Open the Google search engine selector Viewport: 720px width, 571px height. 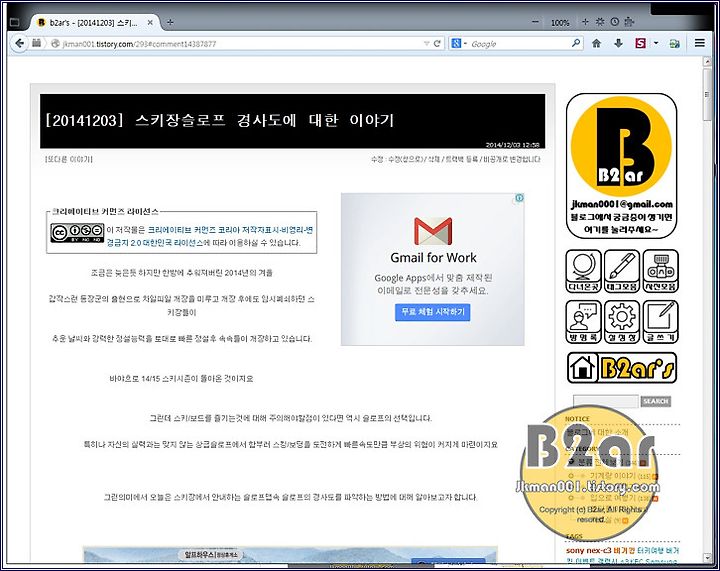[459, 44]
